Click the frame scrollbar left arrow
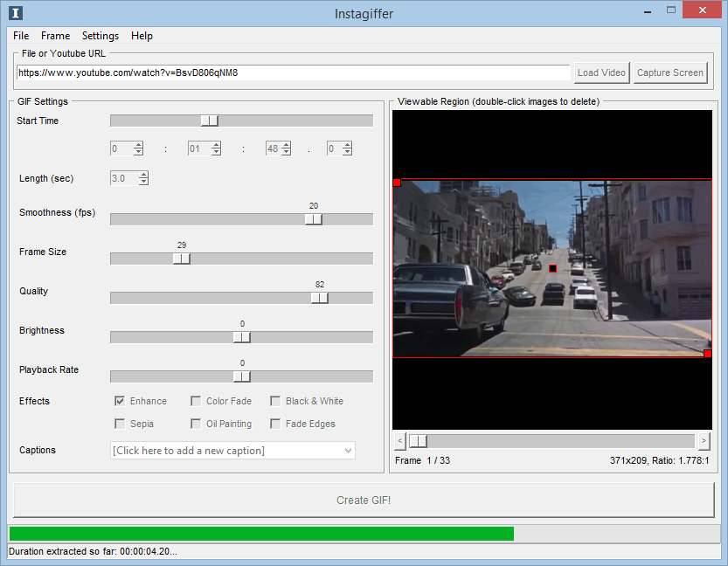Viewport: 728px width, 566px height. [x=400, y=441]
